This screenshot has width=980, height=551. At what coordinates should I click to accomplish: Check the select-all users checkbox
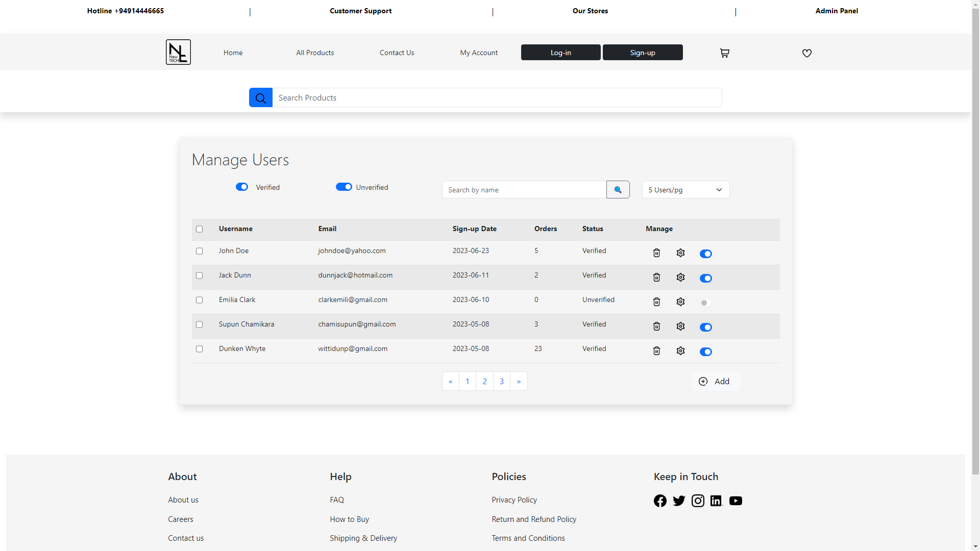tap(200, 229)
